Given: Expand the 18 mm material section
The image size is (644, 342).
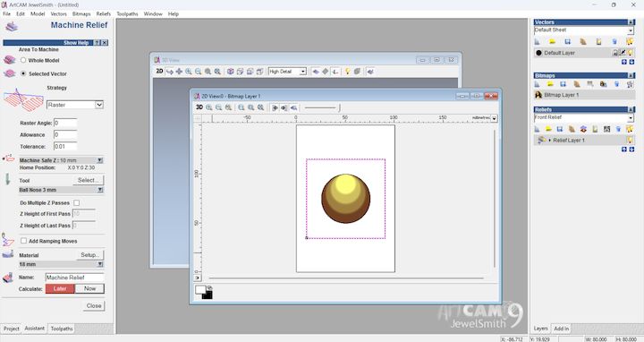Looking at the screenshot, I should click(100, 264).
